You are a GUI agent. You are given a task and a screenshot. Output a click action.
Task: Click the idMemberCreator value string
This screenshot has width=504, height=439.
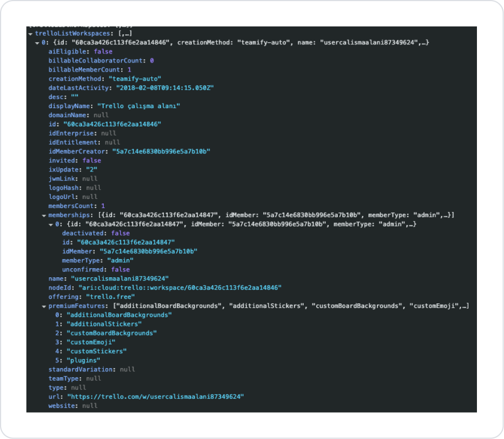point(161,152)
